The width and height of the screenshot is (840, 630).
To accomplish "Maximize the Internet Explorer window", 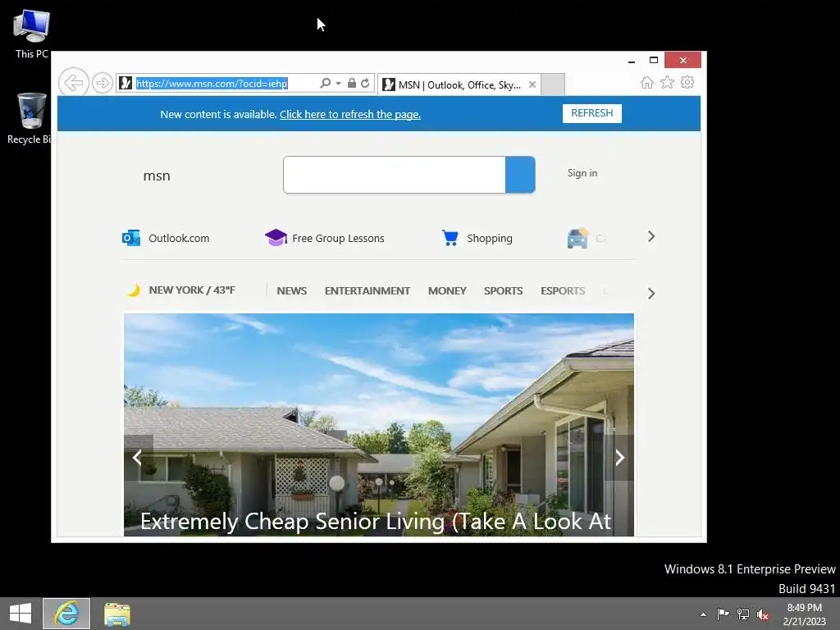I will (654, 60).
